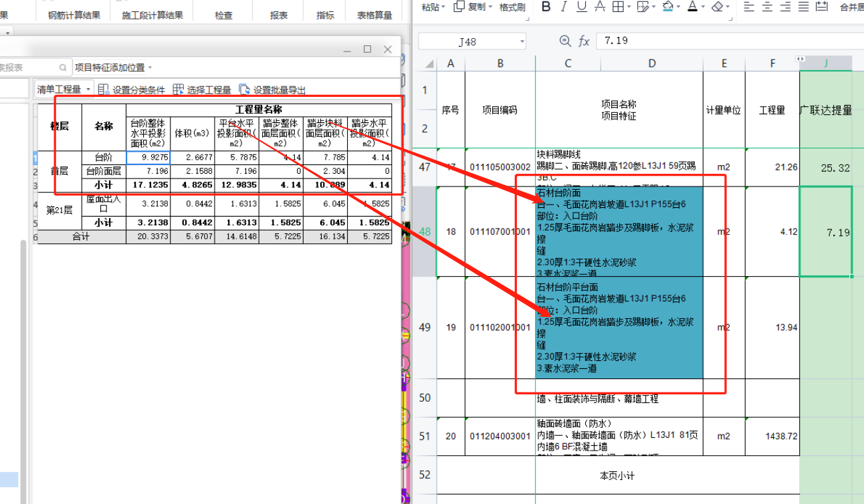Click cell J48 containing 7.19
Image resolution: width=864 pixels, height=504 pixels.
[826, 231]
